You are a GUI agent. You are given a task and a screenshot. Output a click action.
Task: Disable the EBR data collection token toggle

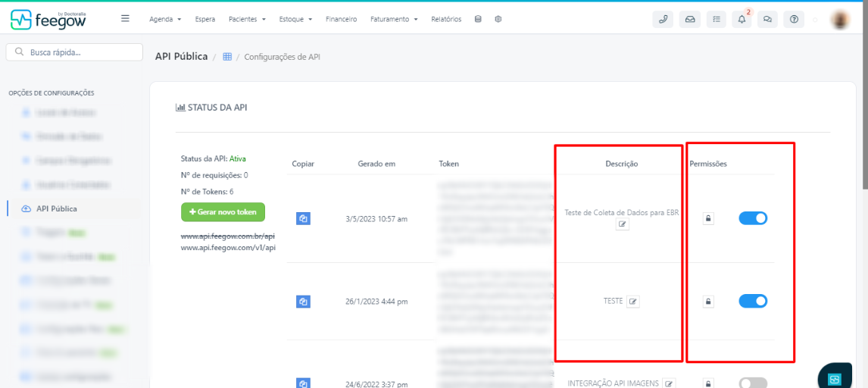(x=753, y=218)
